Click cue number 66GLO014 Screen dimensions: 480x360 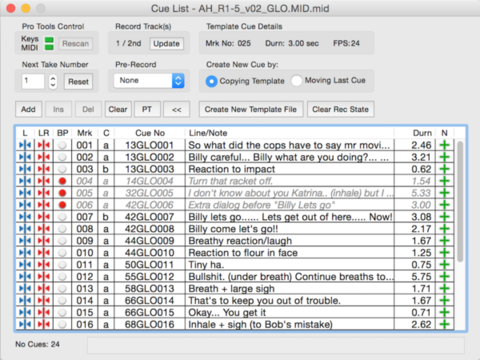[149, 301]
